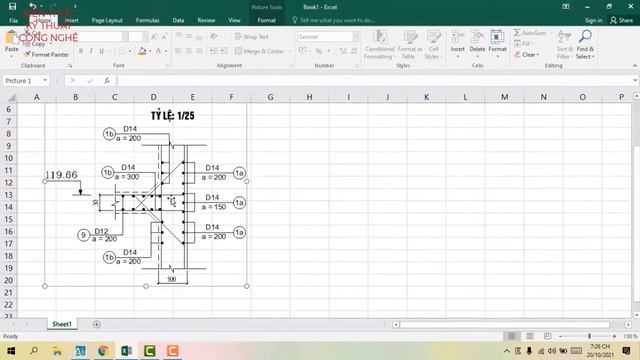Switch to Normal view
Viewport: 640px width, 360px height.
tap(511, 336)
